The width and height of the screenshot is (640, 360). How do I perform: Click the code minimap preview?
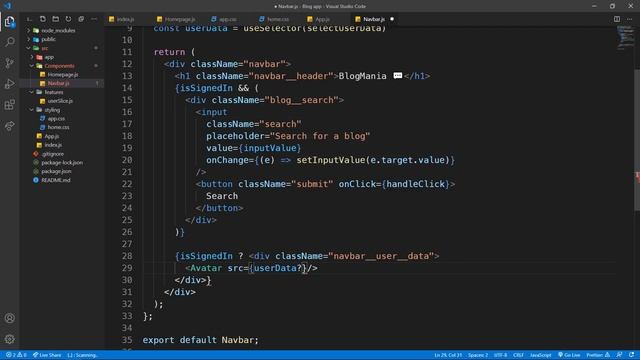point(625,38)
